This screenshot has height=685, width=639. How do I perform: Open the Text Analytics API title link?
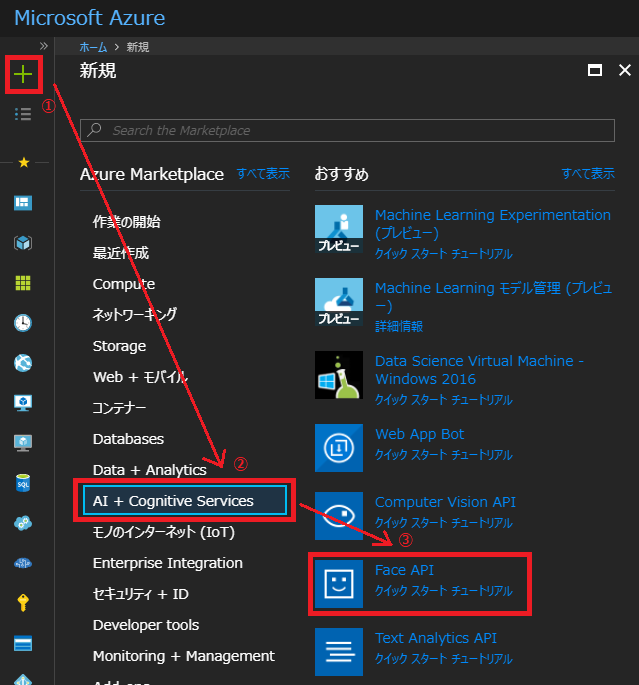click(436, 638)
